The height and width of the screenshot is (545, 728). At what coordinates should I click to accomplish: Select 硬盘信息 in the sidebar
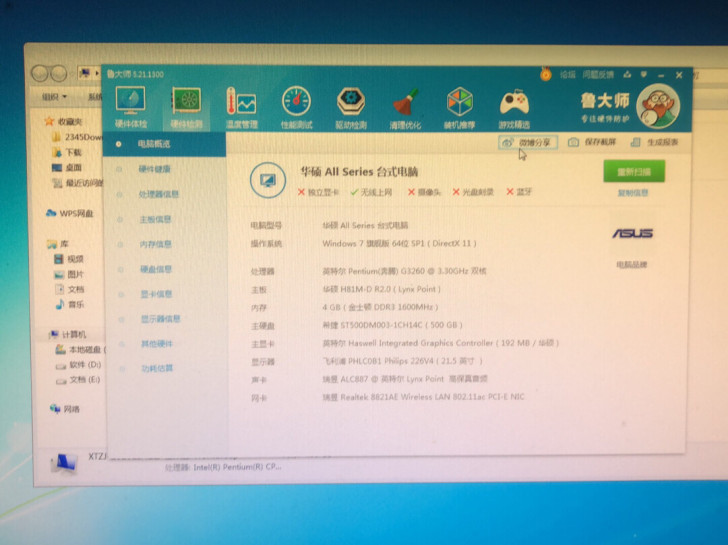pos(156,269)
